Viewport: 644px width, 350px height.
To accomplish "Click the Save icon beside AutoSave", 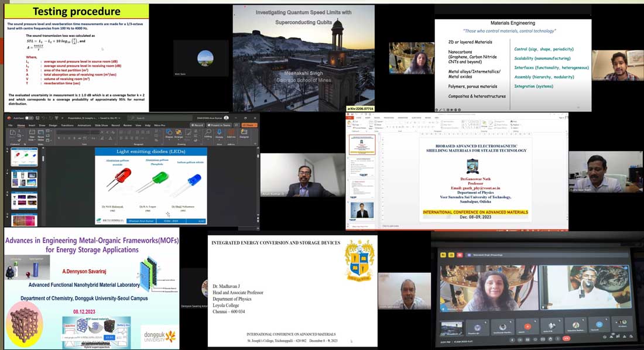I will tap(38, 118).
